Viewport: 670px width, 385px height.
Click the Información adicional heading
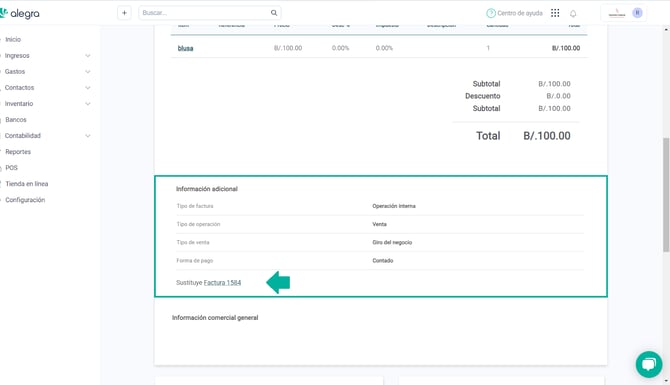click(x=207, y=189)
